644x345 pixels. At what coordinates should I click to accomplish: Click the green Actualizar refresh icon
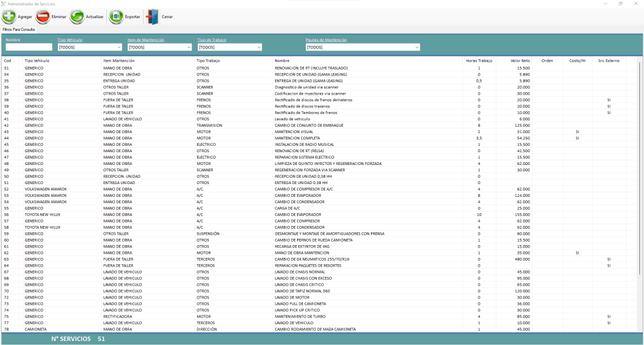point(77,17)
